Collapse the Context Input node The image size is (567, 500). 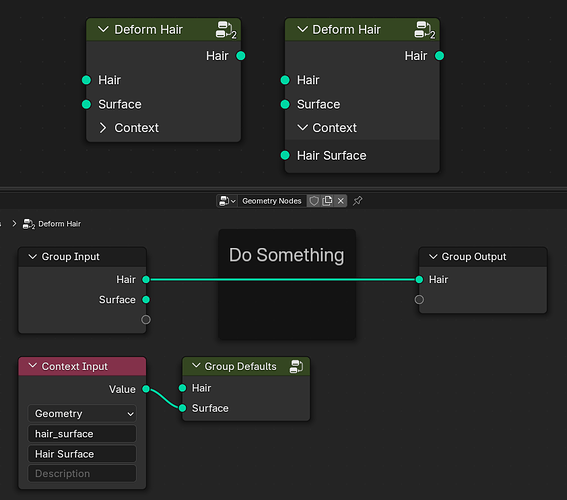(x=33, y=366)
